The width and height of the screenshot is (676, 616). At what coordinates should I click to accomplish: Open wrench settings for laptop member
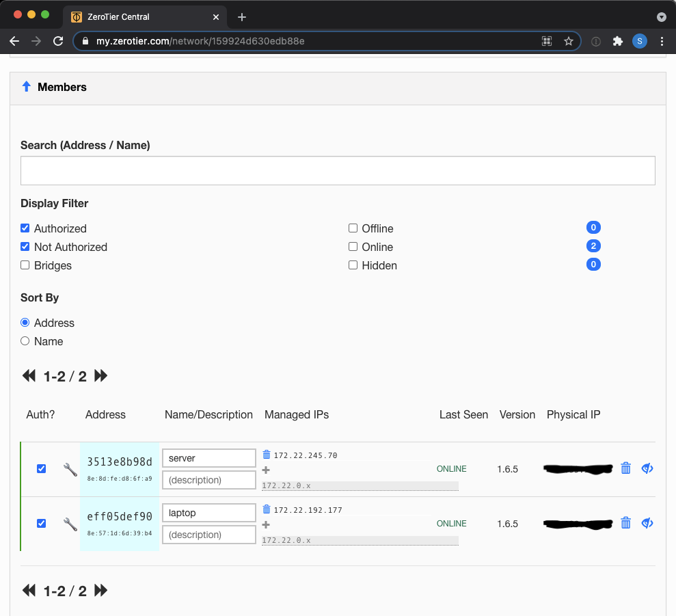tap(70, 524)
